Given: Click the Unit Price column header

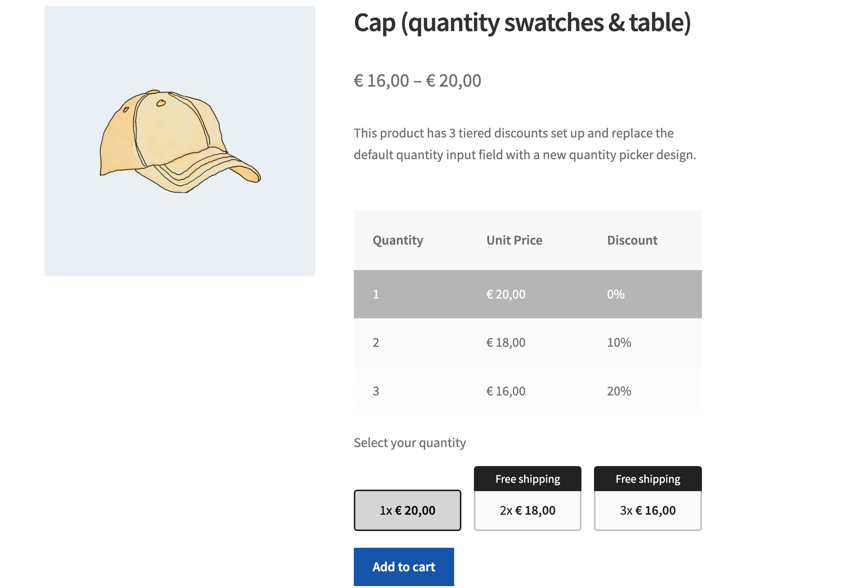Looking at the screenshot, I should [514, 240].
